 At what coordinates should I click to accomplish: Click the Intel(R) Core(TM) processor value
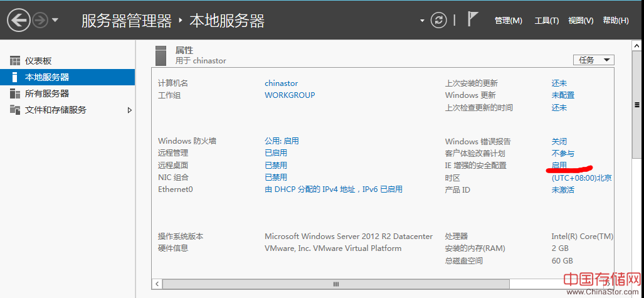point(582,237)
